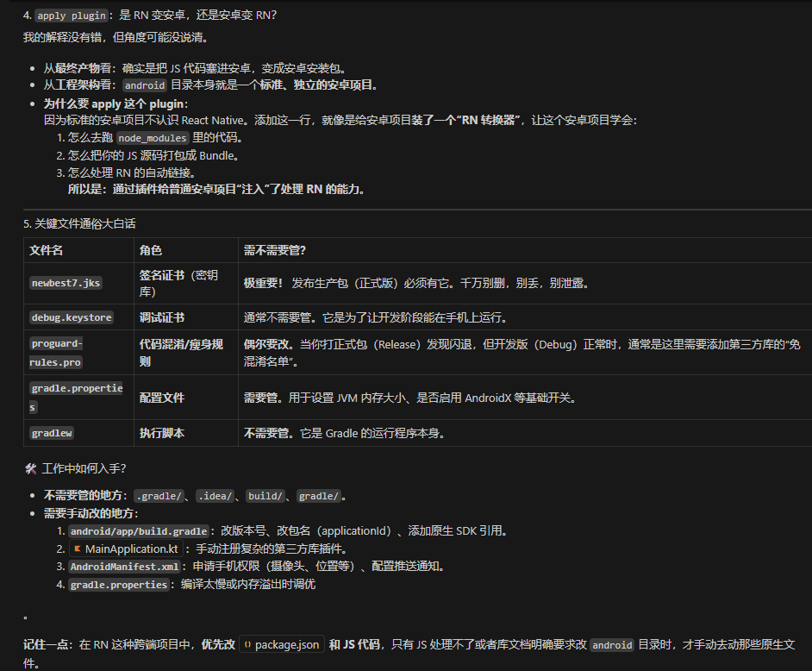812x671 pixels.
Task: Click the 文件名 column header
Action: point(78,250)
